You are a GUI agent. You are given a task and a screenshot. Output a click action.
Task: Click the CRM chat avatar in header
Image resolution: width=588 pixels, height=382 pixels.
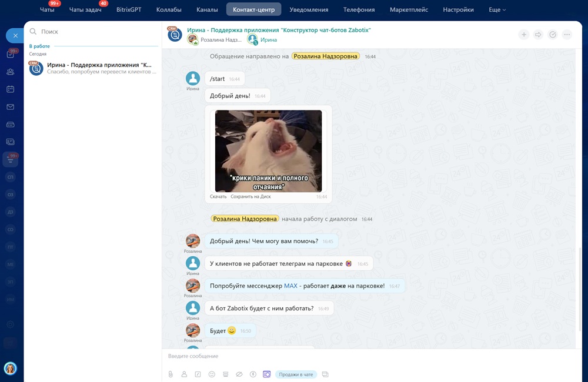pyautogui.click(x=175, y=35)
